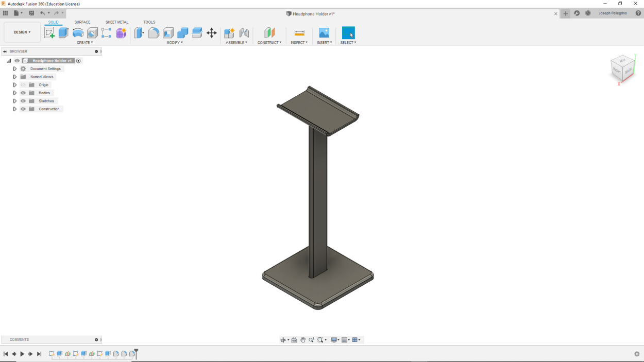Select the Offset Plane construct tool
Image resolution: width=644 pixels, height=362 pixels.
[269, 33]
